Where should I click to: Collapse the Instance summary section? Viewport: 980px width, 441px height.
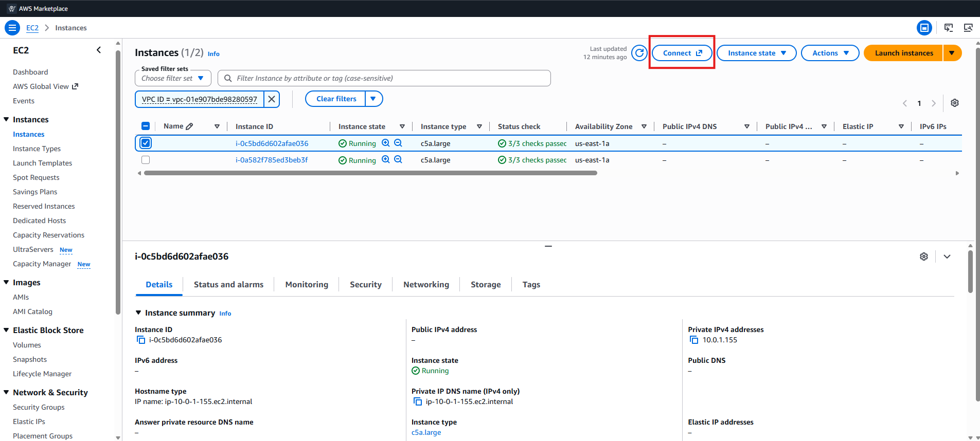pos(138,313)
